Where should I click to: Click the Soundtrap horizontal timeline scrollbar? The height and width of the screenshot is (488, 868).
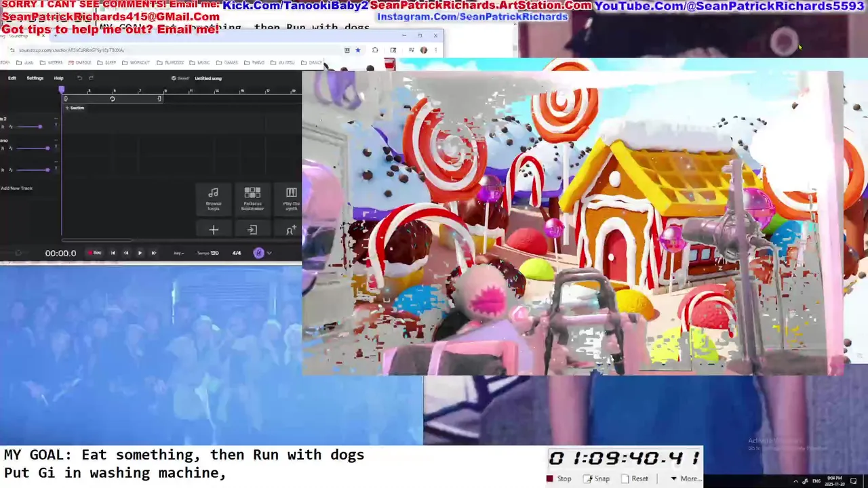pyautogui.click(x=97, y=240)
